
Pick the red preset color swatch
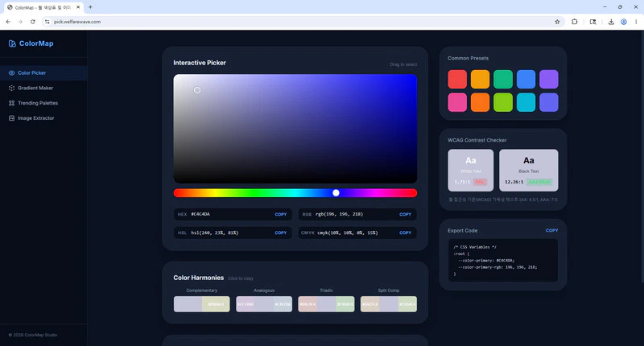coord(457,79)
